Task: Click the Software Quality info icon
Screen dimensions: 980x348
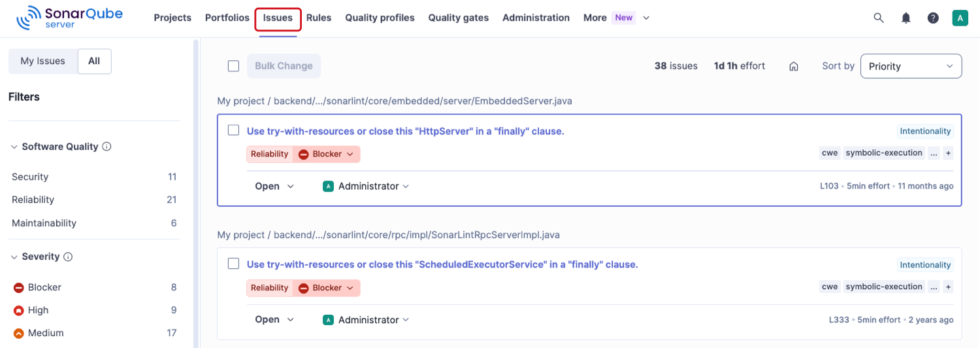Action: 106,147
